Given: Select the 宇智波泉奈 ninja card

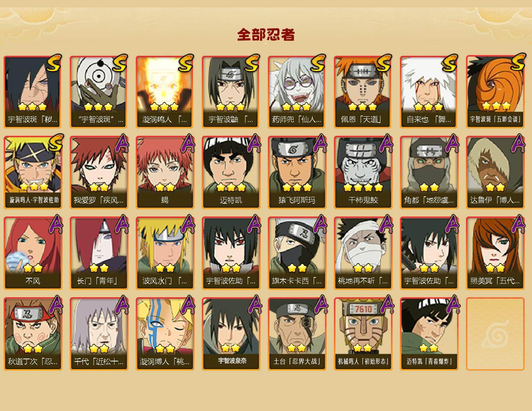Looking at the screenshot, I should (231, 334).
